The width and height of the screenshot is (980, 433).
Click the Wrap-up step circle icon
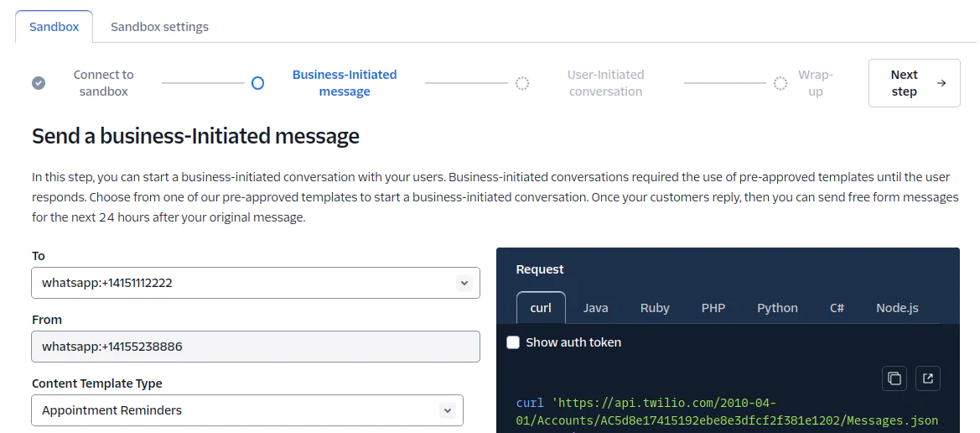click(780, 83)
